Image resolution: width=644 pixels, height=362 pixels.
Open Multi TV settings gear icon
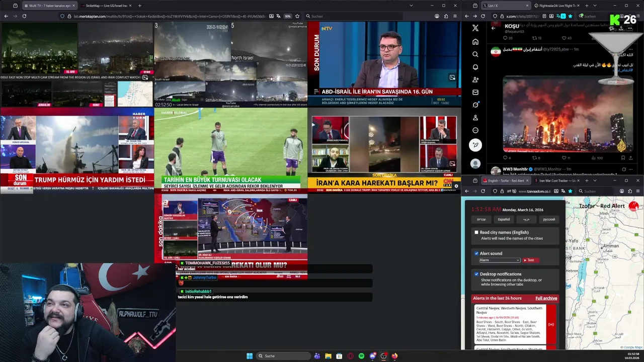pos(456,186)
